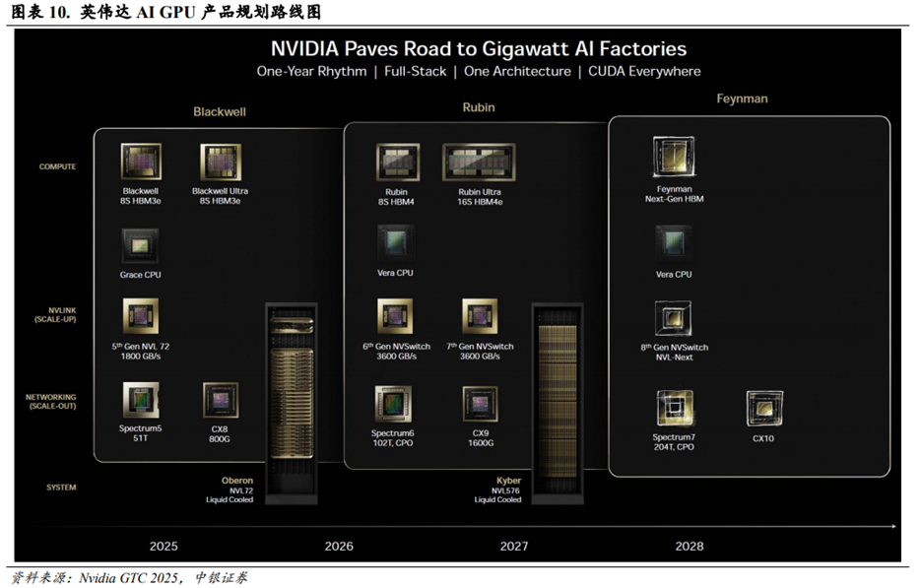921x588 pixels.
Task: Click the CX10 chip icon
Action: [x=763, y=407]
